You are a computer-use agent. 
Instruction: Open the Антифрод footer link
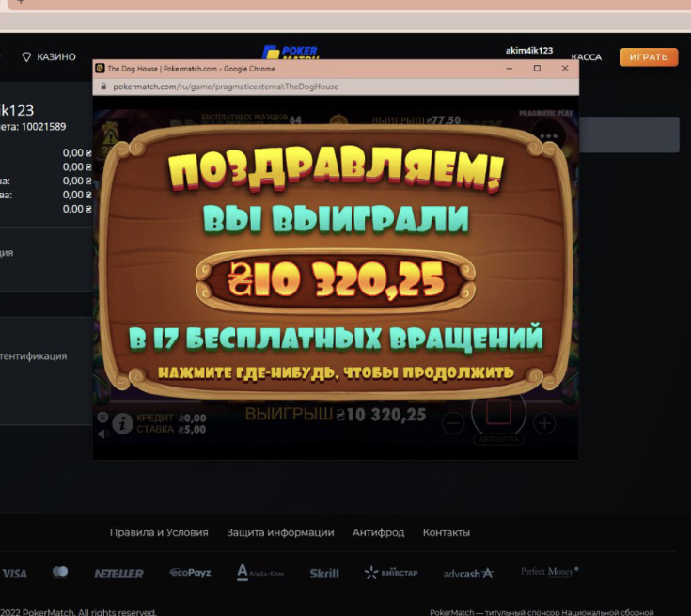click(x=379, y=532)
